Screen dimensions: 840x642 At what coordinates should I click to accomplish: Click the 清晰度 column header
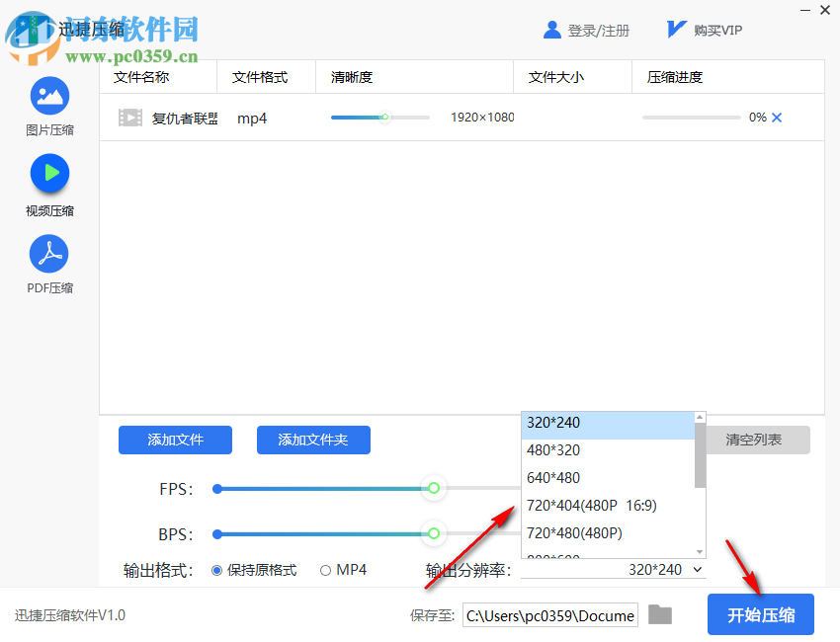click(351, 76)
